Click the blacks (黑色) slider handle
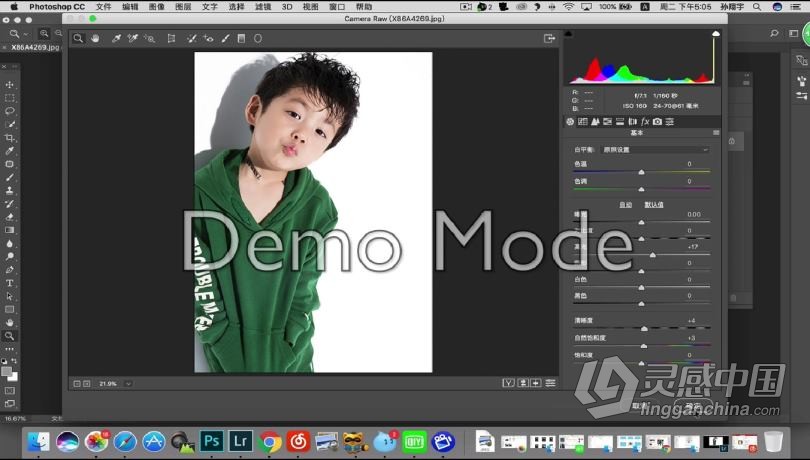This screenshot has width=810, height=460. tap(642, 304)
